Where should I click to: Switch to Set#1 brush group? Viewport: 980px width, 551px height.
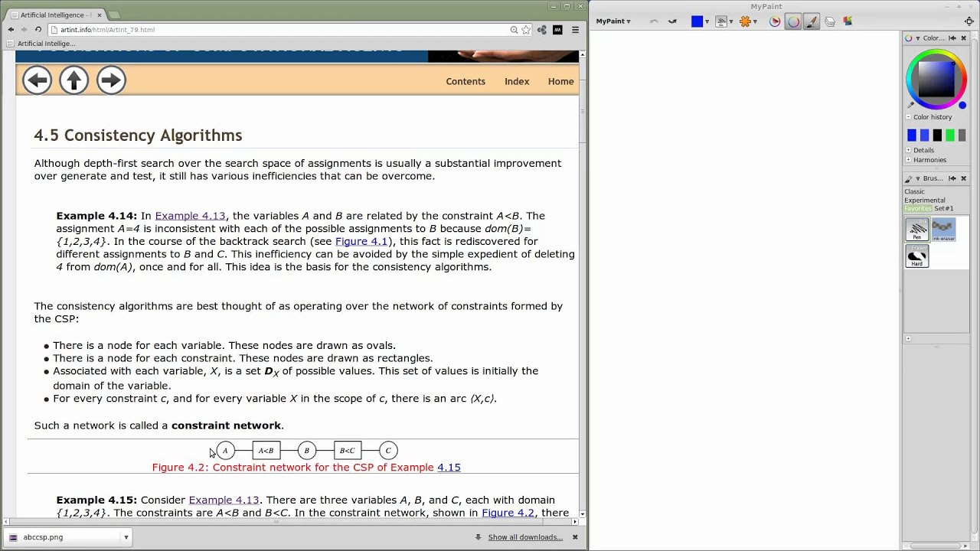(x=943, y=208)
